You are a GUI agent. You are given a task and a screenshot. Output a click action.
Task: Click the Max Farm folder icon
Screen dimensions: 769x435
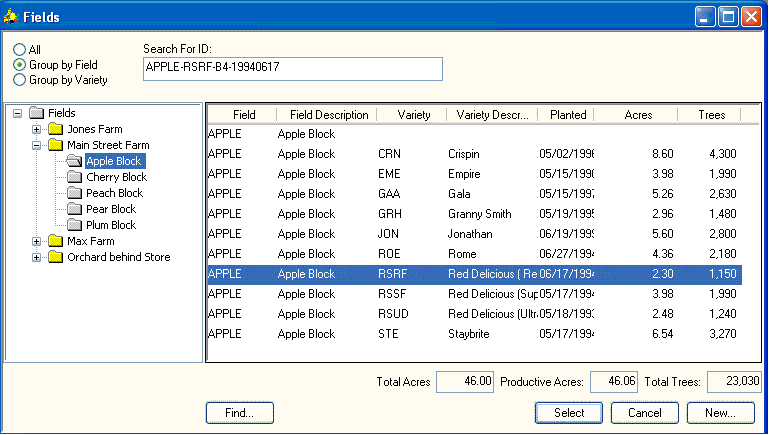(56, 241)
